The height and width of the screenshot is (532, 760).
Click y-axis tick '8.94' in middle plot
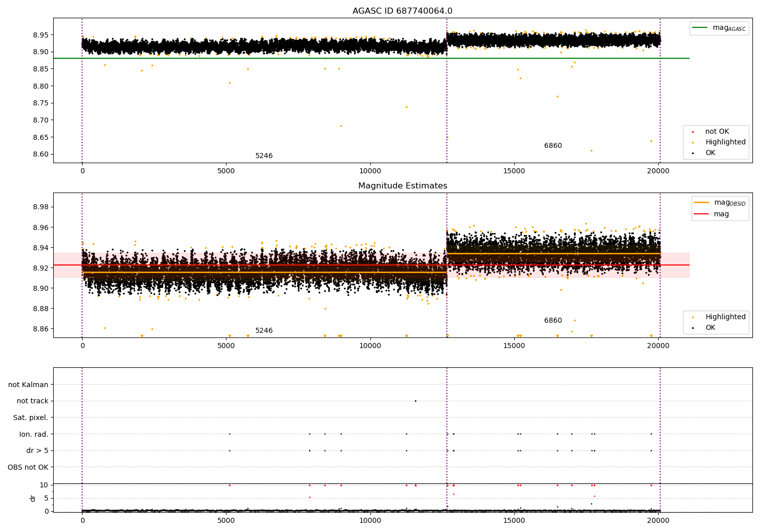[41, 248]
